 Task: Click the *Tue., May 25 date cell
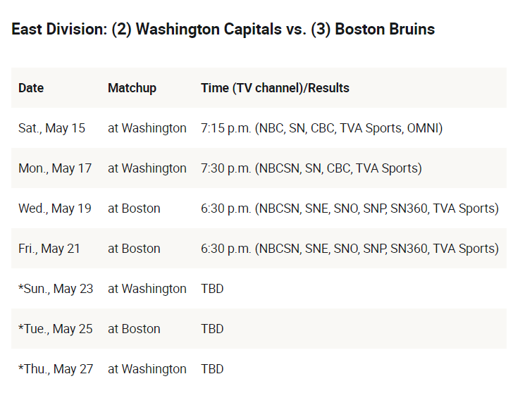click(55, 329)
